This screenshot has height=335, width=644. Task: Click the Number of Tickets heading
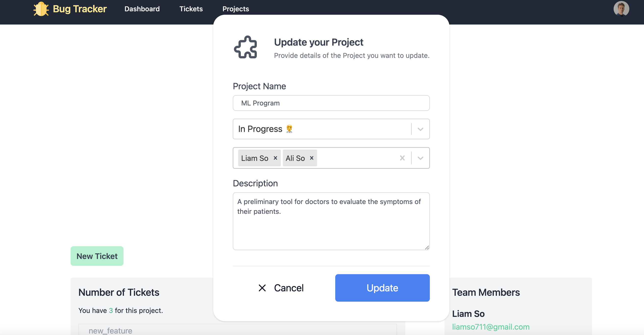click(x=119, y=292)
